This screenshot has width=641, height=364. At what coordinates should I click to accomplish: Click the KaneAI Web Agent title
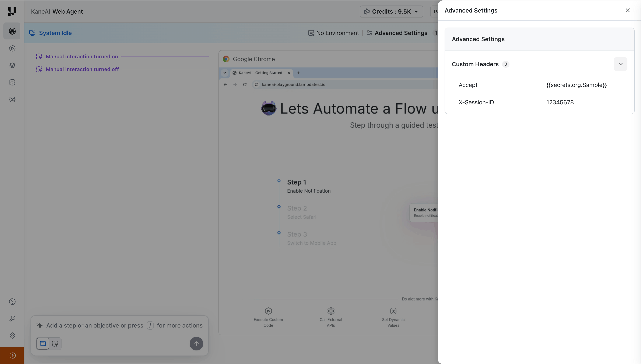[57, 11]
